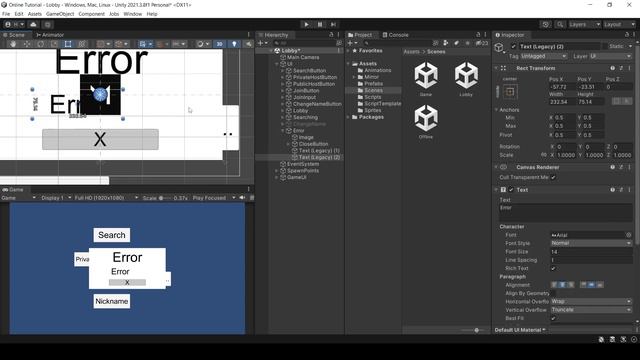This screenshot has height=360, width=640.
Task: Open the Layout dropdown
Action: 619,24
